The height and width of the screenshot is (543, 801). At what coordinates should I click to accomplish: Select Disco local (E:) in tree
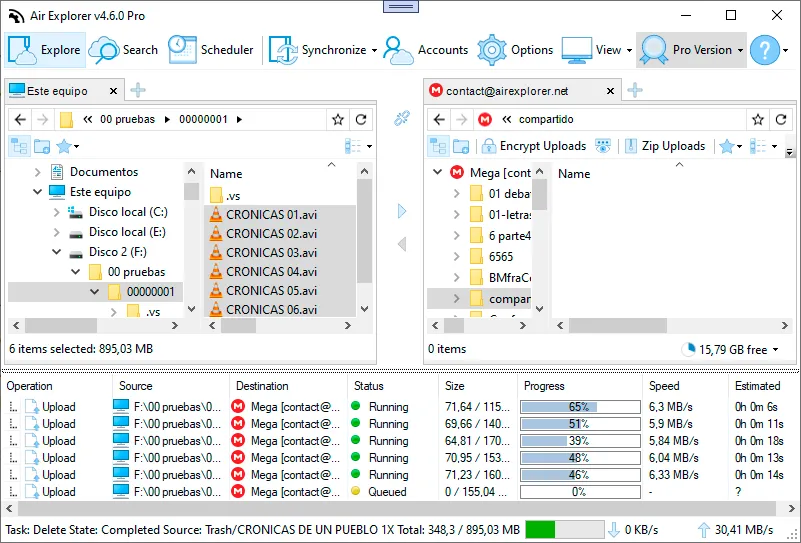pyautogui.click(x=127, y=232)
